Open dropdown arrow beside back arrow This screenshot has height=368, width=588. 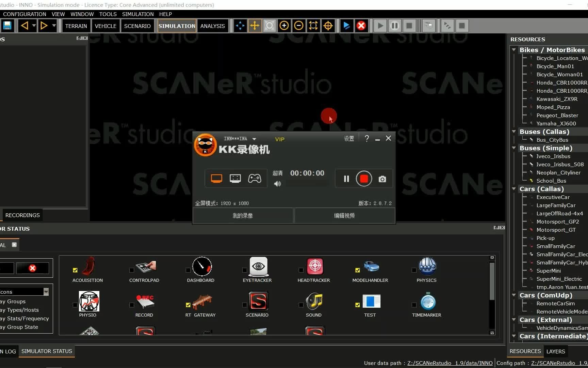coord(34,26)
